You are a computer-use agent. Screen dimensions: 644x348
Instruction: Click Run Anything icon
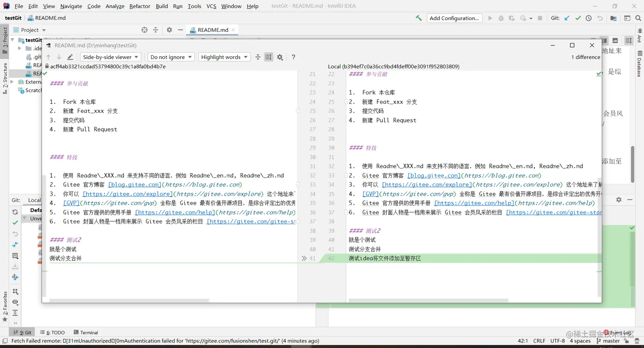coord(627,18)
